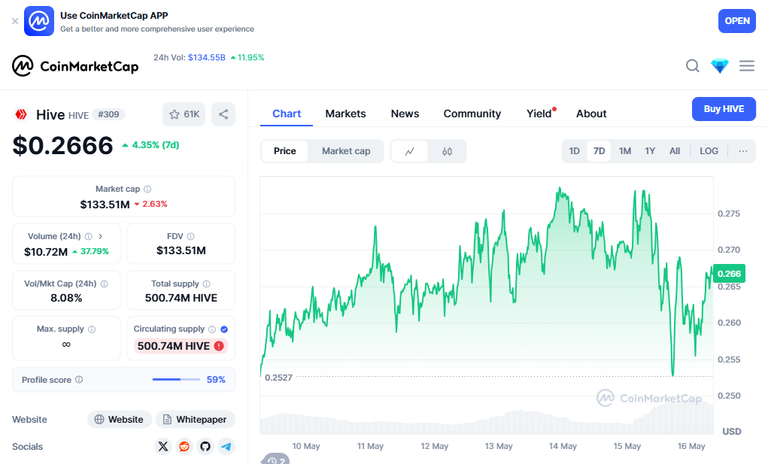Open the Hive Whitepaper link

tap(195, 419)
